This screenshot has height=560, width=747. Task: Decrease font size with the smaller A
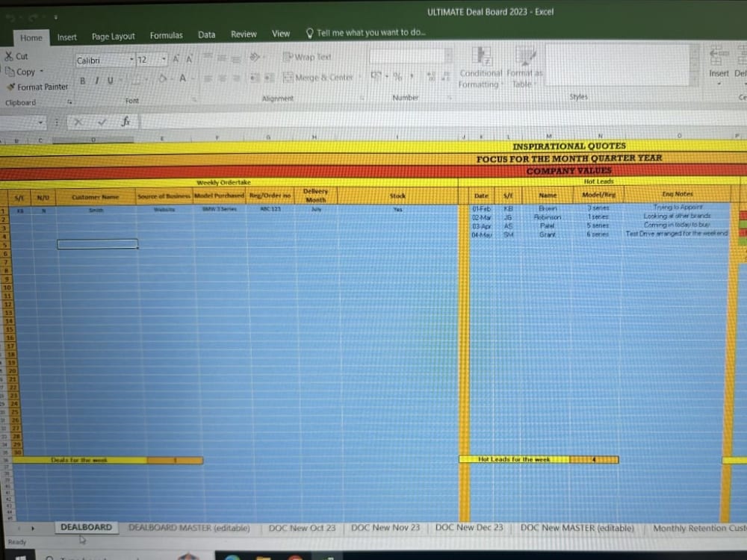pyautogui.click(x=189, y=59)
